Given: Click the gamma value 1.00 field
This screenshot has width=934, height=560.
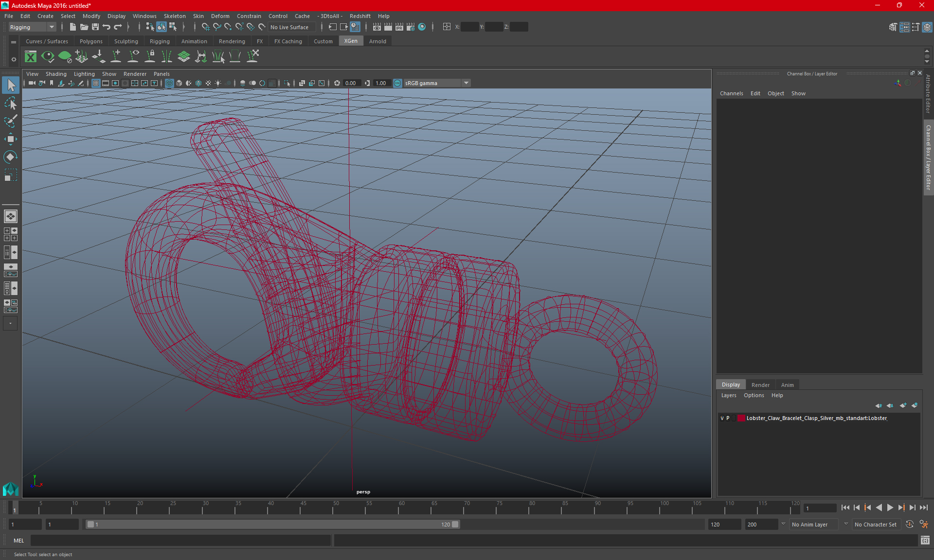Looking at the screenshot, I should [x=381, y=83].
